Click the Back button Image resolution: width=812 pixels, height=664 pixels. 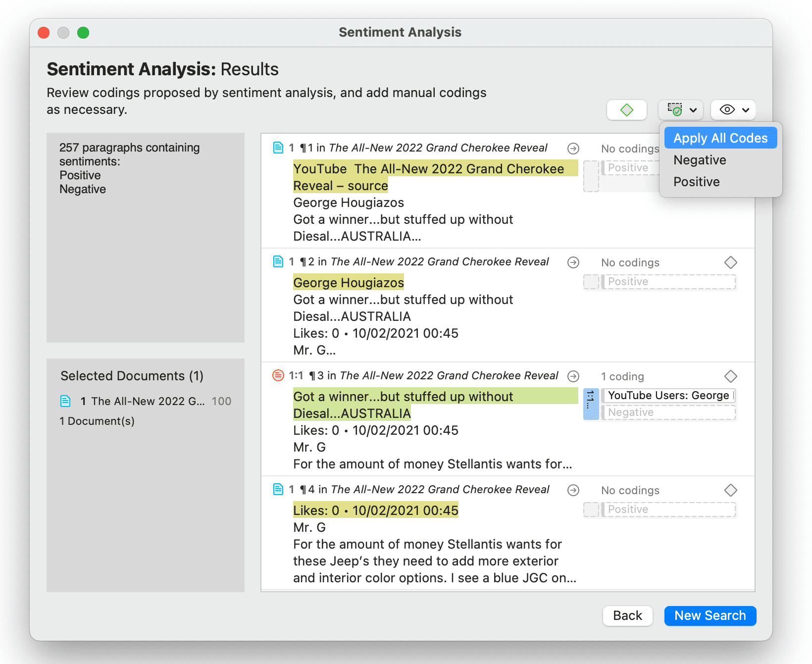coord(627,615)
